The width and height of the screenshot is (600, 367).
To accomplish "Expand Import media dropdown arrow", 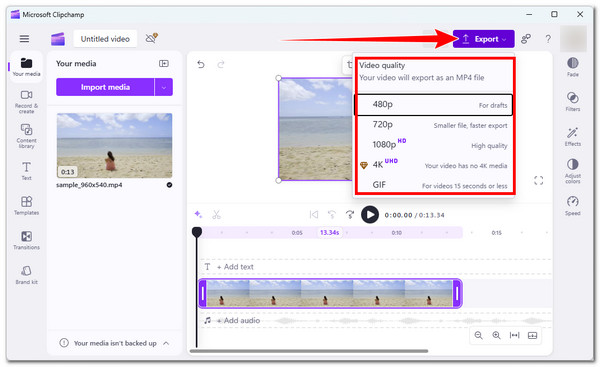I will pyautogui.click(x=164, y=87).
